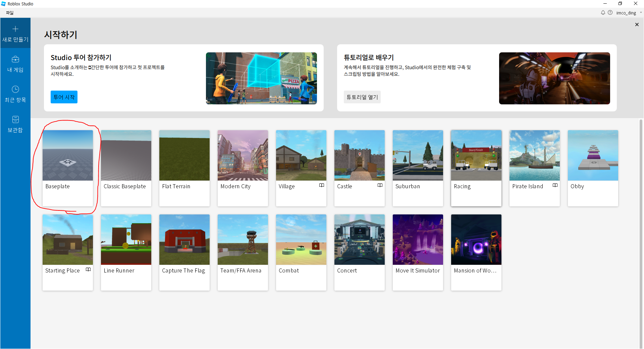Click 튜토리얼로 배우기 heading
Image resolution: width=644 pixels, height=349 pixels.
click(369, 57)
